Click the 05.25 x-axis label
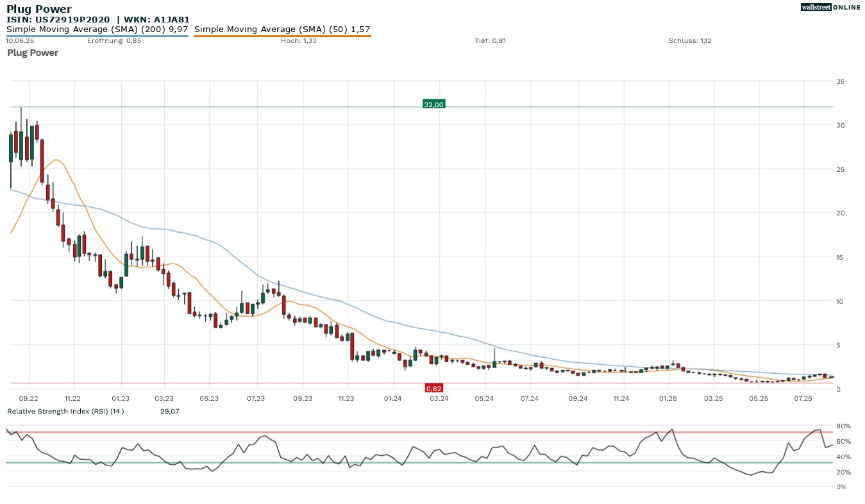 point(759,398)
